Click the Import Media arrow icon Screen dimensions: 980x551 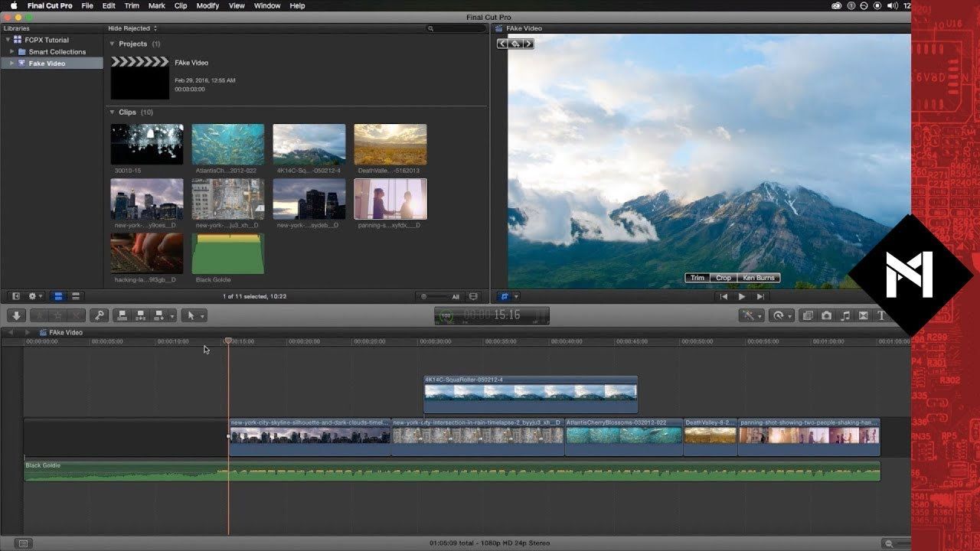pyautogui.click(x=16, y=315)
